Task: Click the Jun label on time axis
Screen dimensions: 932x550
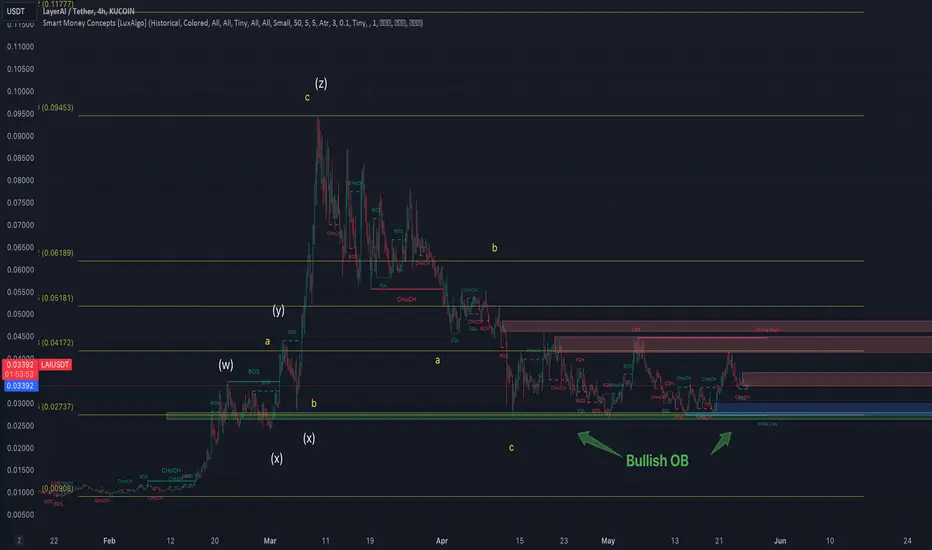Action: [780, 540]
